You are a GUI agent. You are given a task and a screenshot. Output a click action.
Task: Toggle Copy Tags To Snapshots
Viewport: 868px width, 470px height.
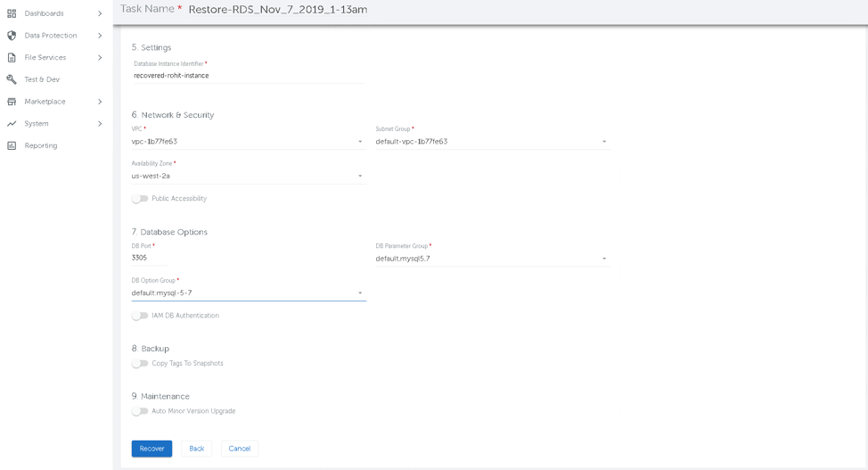click(140, 364)
